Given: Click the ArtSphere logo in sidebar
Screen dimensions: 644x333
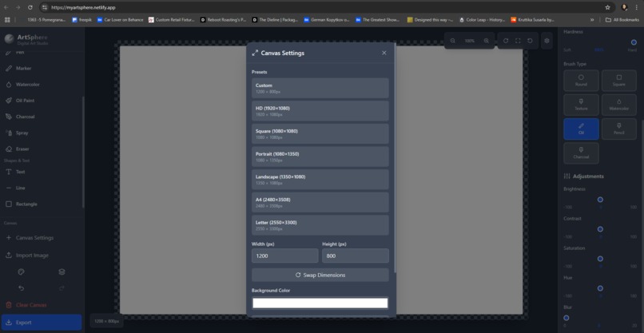Looking at the screenshot, I should (9, 39).
